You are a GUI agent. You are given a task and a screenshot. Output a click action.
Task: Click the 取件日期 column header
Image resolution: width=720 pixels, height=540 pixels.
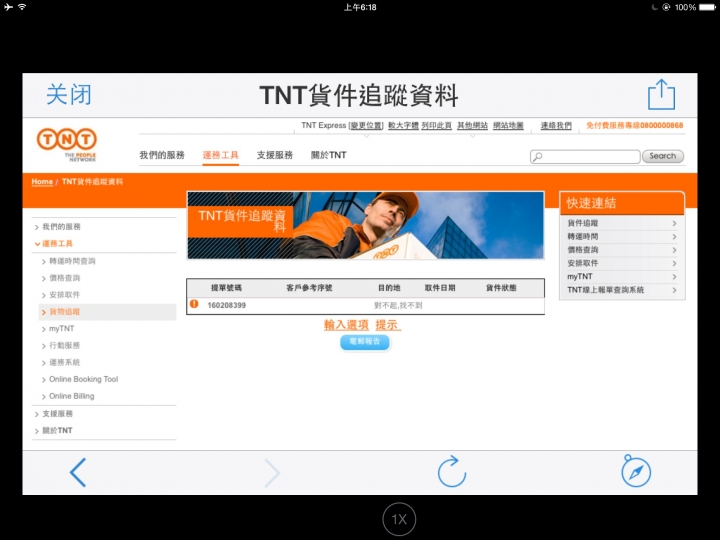[x=440, y=288]
